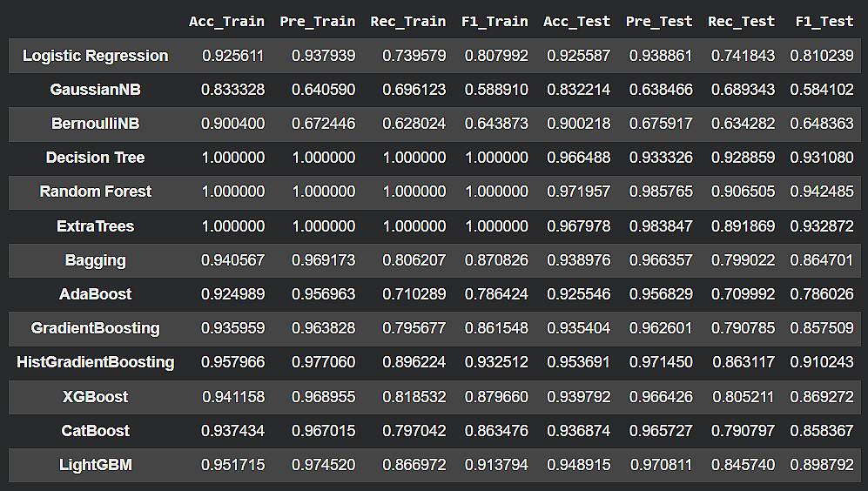Click XGBoost Rec_Test value 0.805211

pyautogui.click(x=744, y=397)
